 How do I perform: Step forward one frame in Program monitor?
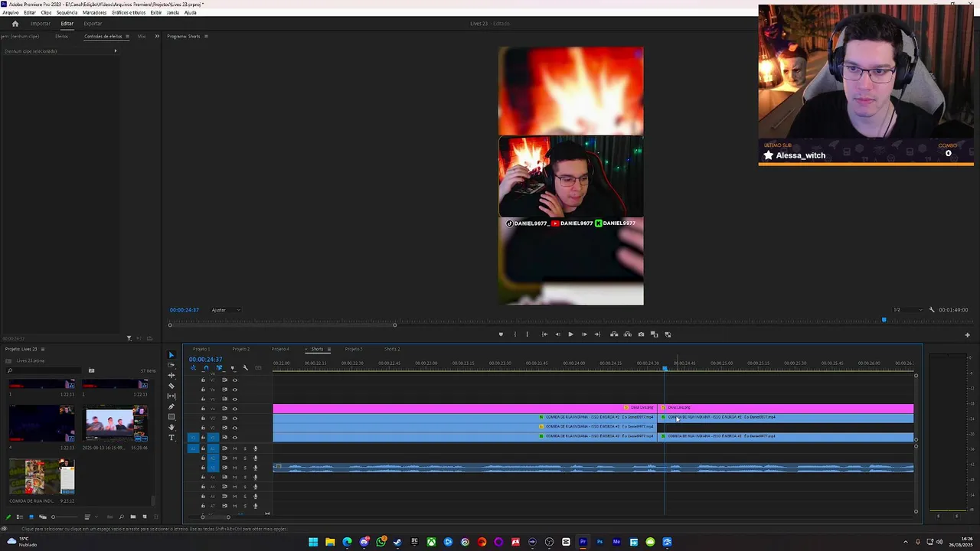(x=584, y=334)
